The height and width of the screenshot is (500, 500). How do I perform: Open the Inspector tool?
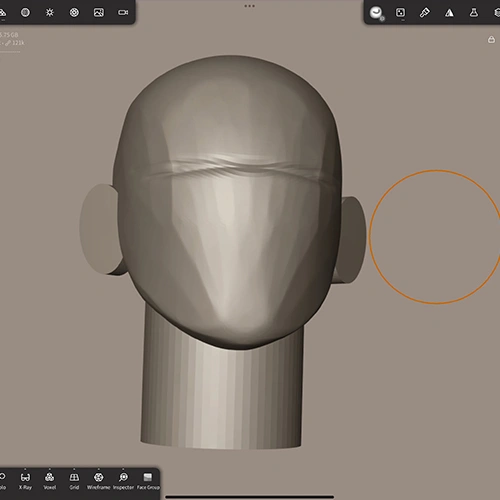click(123, 481)
